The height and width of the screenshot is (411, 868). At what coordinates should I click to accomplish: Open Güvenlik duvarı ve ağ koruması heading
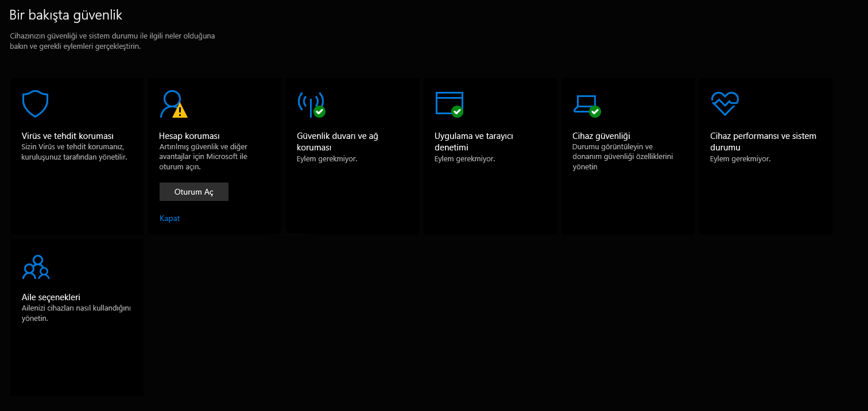point(337,141)
